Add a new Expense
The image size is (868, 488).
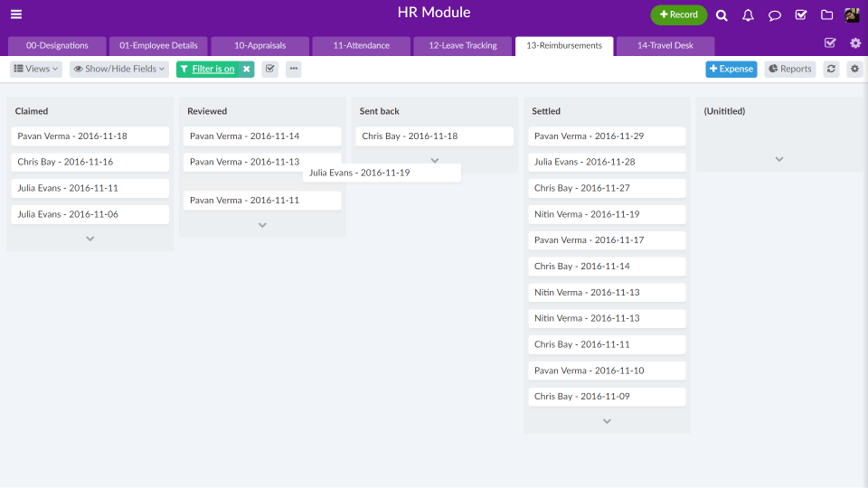(731, 70)
